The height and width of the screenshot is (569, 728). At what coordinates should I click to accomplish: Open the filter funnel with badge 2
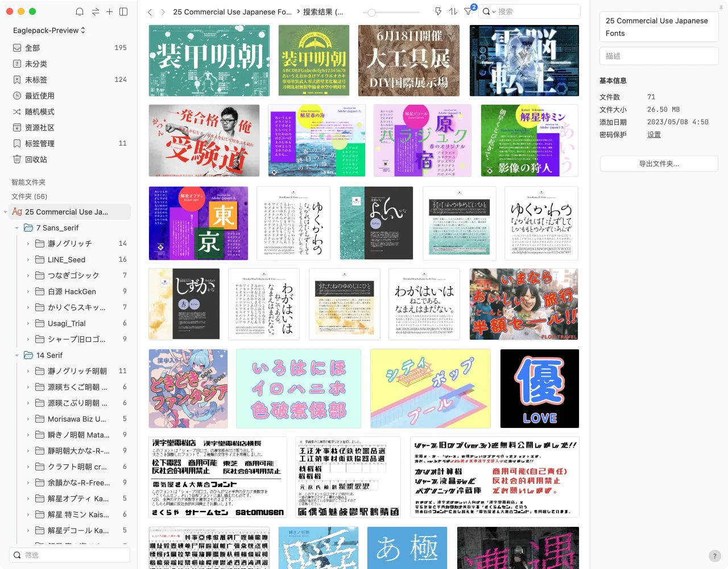click(468, 11)
